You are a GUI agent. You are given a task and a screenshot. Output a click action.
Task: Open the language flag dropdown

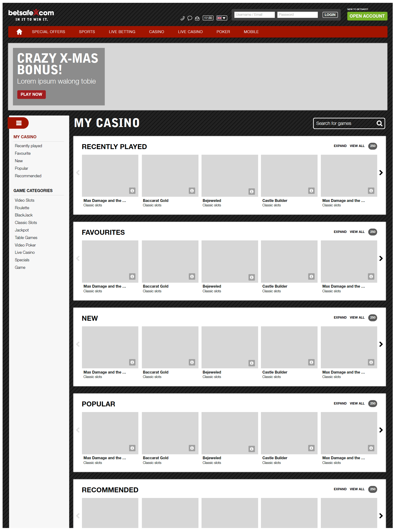coord(222,18)
